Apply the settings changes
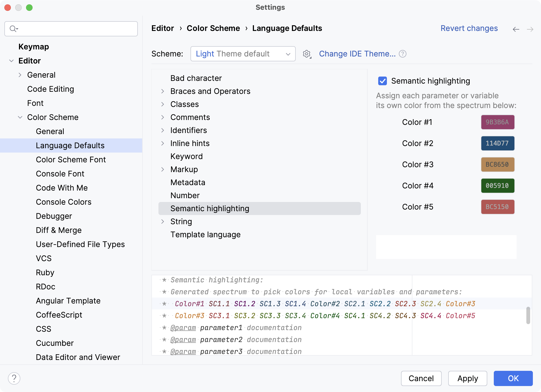Viewport: 541px width, 392px height. pos(467,378)
